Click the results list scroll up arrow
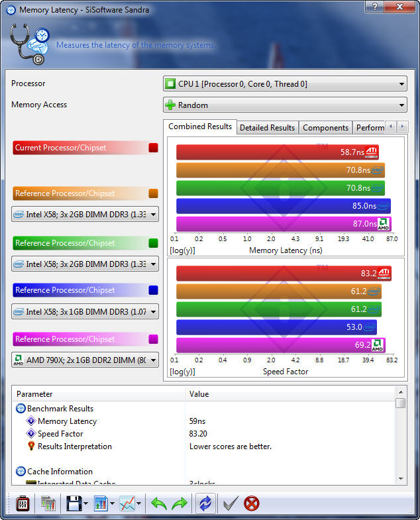The width and height of the screenshot is (420, 520). (401, 392)
